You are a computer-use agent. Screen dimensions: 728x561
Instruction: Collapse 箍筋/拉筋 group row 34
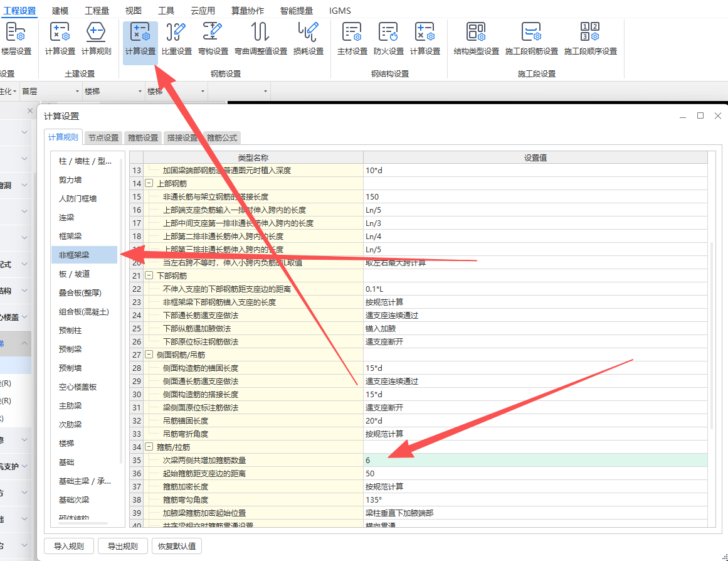(149, 447)
